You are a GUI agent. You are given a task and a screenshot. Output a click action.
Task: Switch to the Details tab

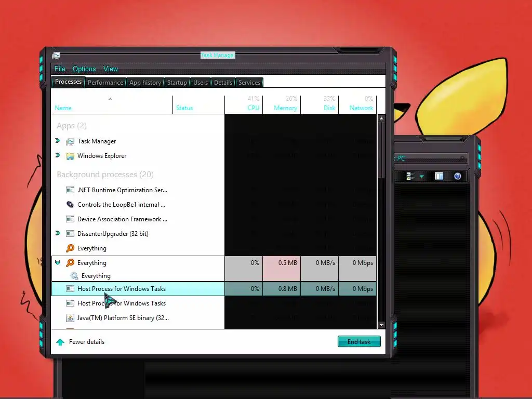pos(223,83)
